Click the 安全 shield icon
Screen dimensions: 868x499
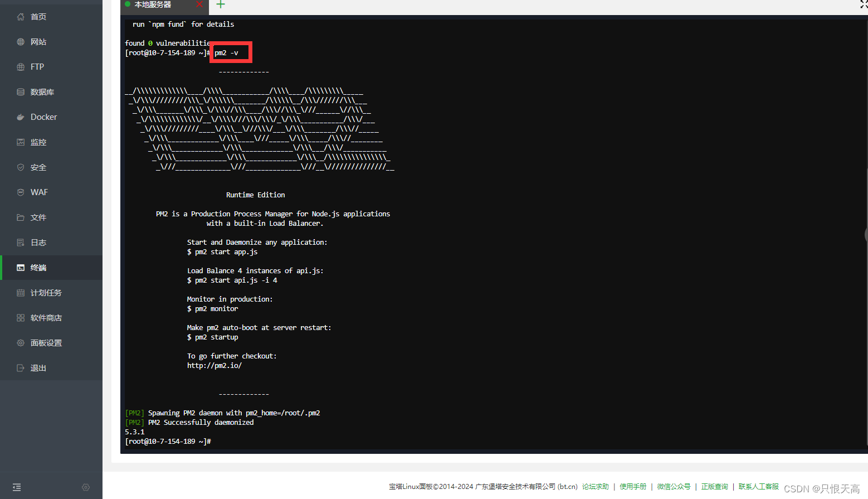point(21,167)
